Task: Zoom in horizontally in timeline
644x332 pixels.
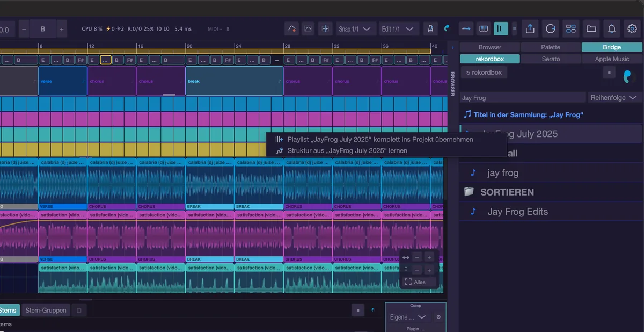Action: point(429,257)
